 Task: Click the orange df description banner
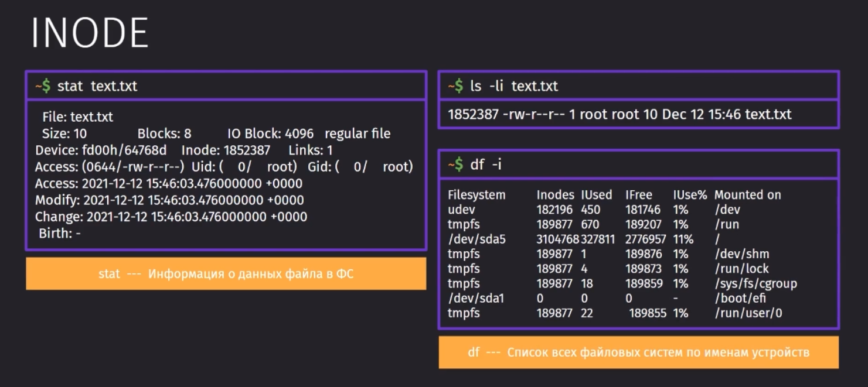(x=639, y=352)
